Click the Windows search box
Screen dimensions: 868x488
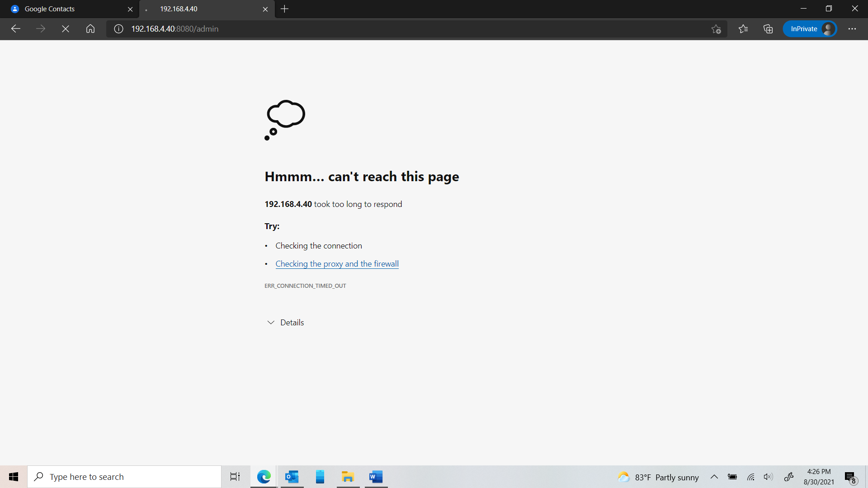[x=124, y=477]
